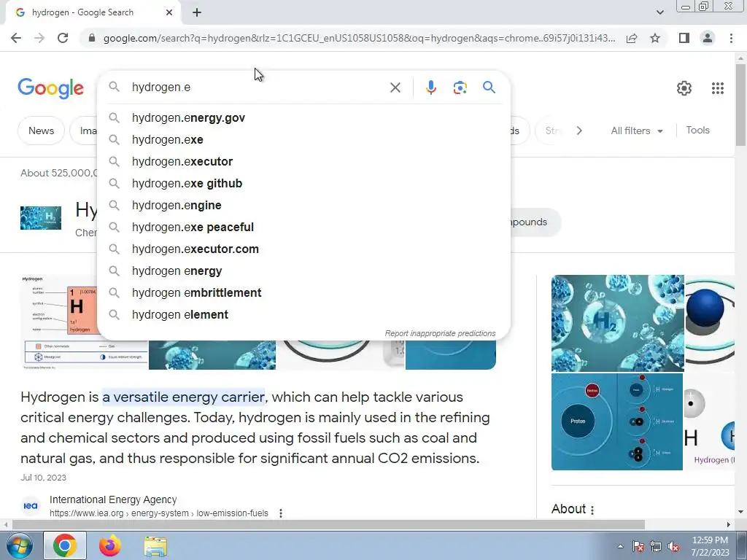
Task: Open hydrogen periodic table element image
Action: [x=60, y=322]
